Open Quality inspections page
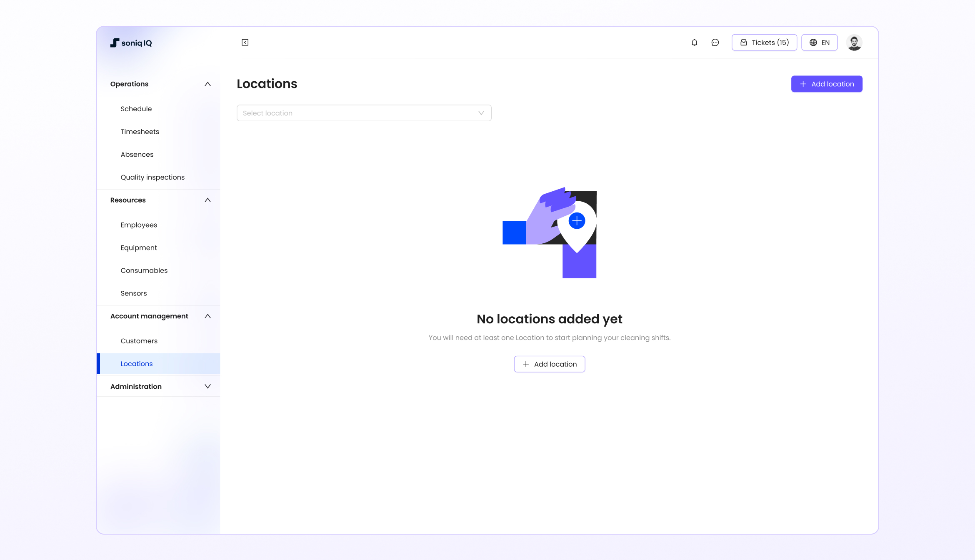The image size is (975, 560). (x=152, y=177)
